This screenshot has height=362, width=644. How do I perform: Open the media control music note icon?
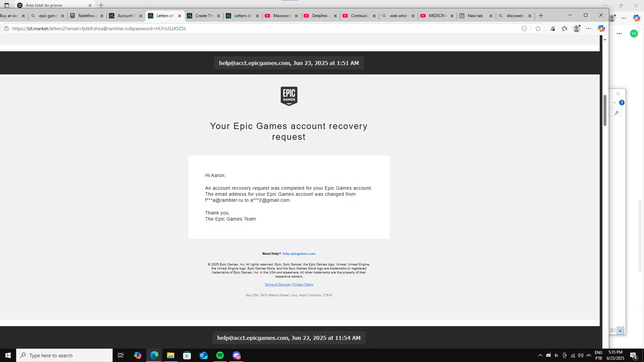click(x=553, y=29)
